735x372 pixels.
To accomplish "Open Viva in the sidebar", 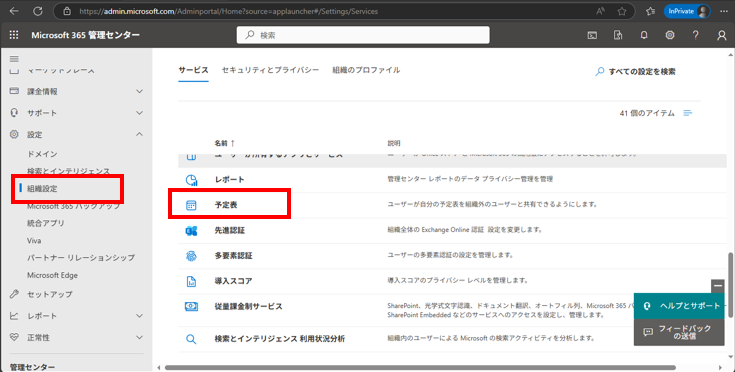I will 34,240.
